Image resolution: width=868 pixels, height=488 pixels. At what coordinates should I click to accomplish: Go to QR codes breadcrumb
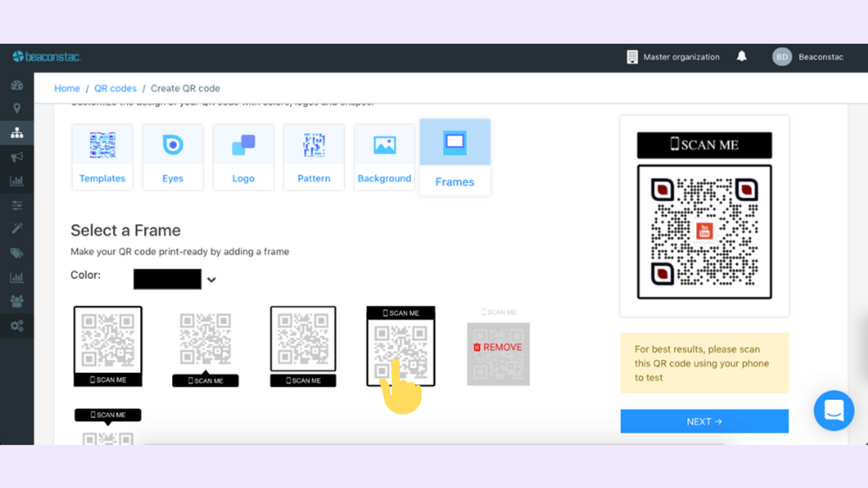tap(116, 88)
